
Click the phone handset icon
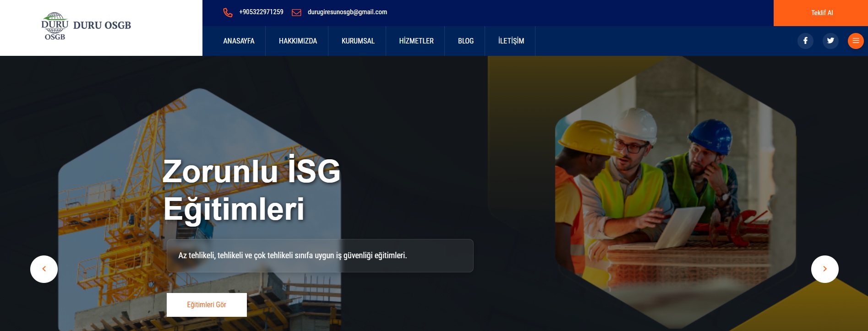pos(228,12)
